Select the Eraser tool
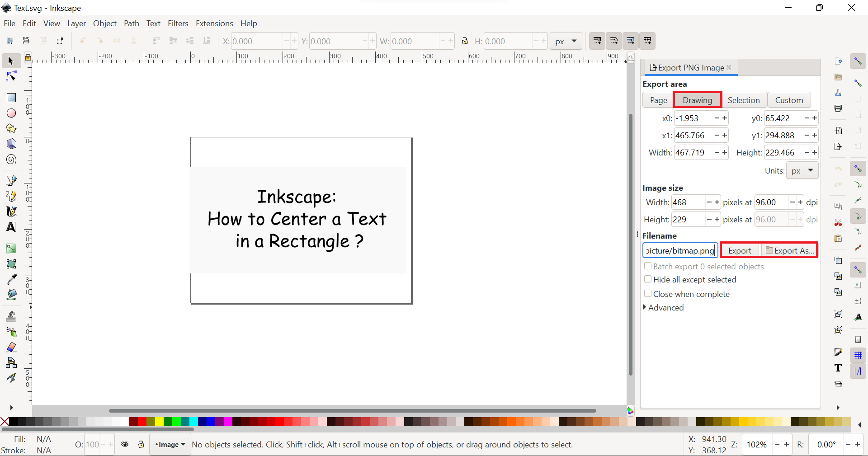Image resolution: width=868 pixels, height=456 pixels. (x=11, y=347)
